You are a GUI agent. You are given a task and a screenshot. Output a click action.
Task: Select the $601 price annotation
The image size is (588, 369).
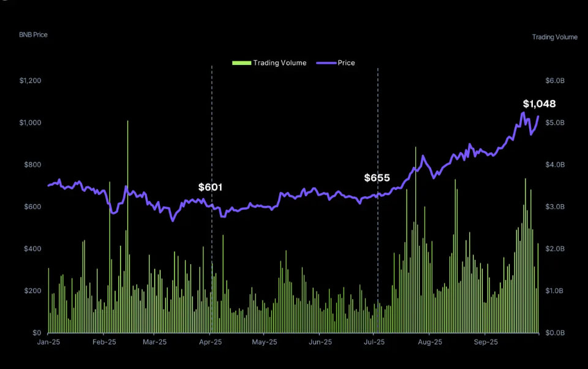tap(210, 187)
